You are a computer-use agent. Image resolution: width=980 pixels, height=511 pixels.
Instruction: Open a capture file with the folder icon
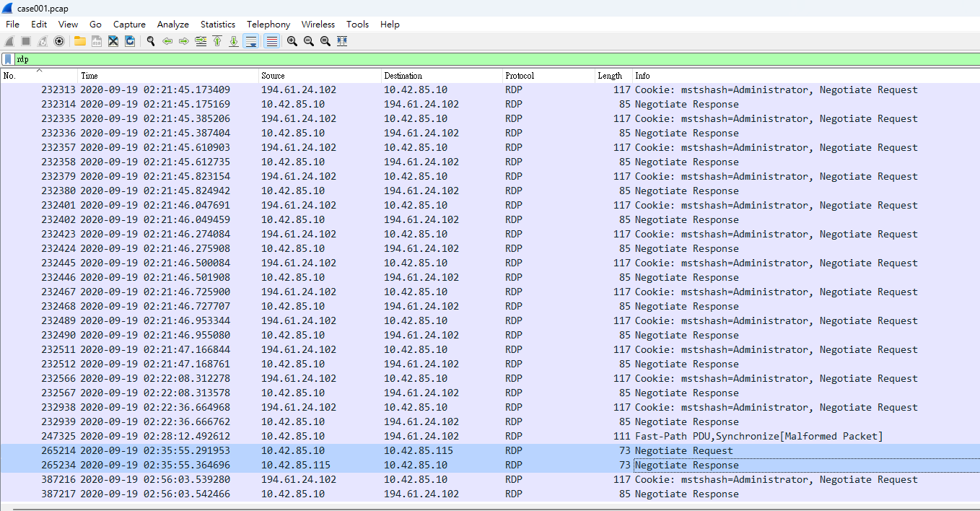tap(79, 41)
